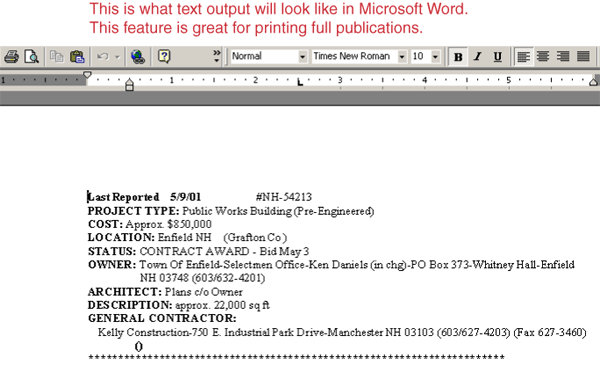600x387 pixels.
Task: Toggle Italic formatting
Action: click(478, 57)
